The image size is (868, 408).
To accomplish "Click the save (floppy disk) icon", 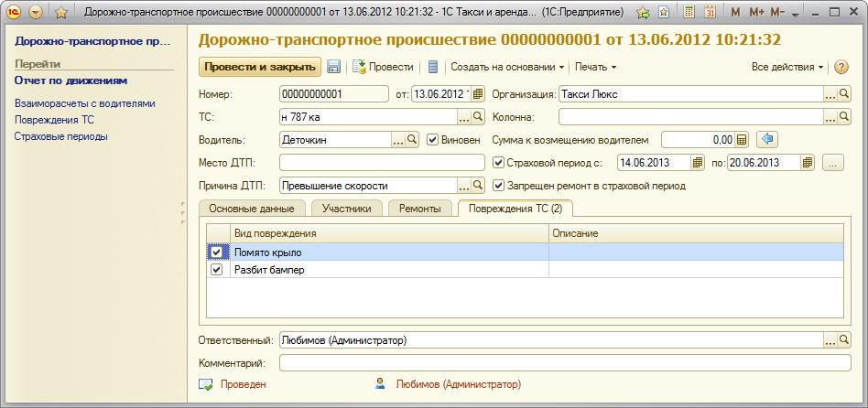I will [x=334, y=68].
